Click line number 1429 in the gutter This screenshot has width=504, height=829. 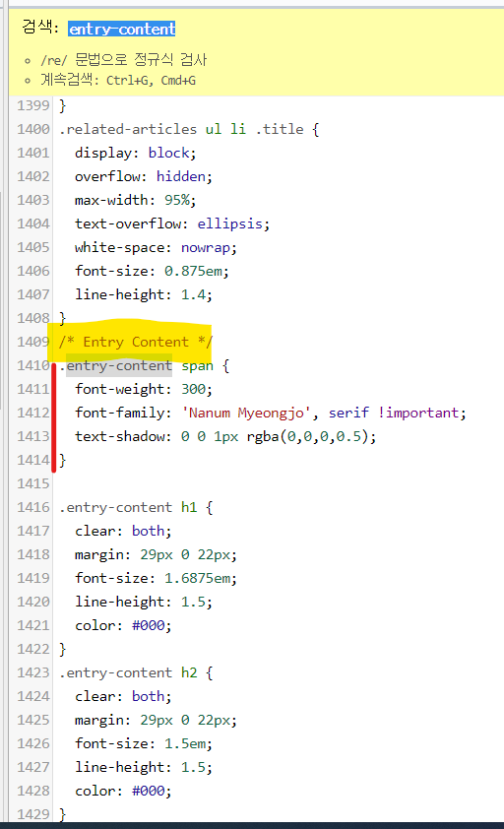tap(32, 814)
